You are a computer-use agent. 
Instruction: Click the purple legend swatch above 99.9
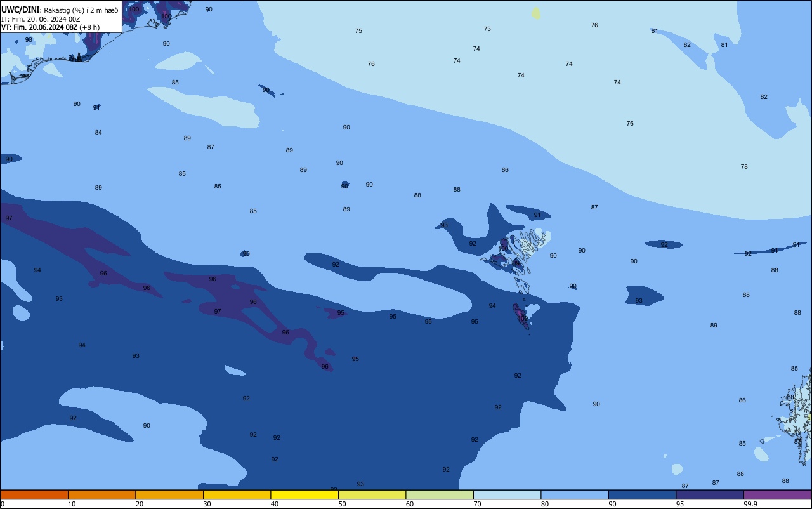point(777,494)
